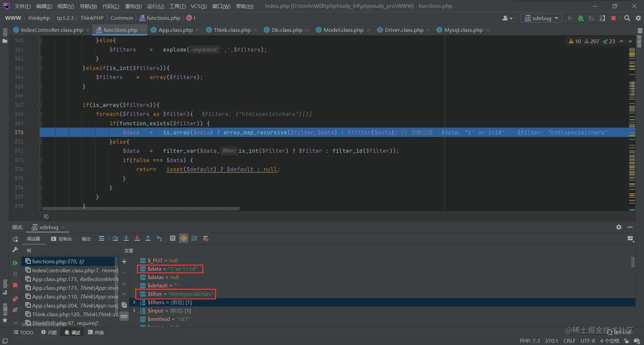
Task: Click the copy icon in variables sidebar
Action: pyautogui.click(x=124, y=305)
